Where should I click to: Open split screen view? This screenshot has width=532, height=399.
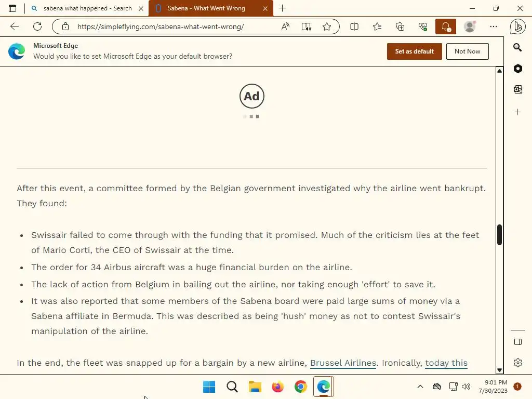tap(354, 26)
